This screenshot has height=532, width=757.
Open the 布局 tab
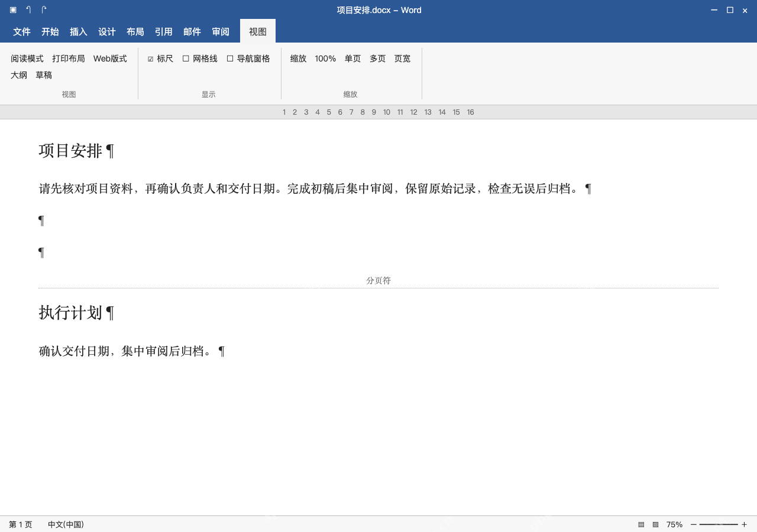coord(135,32)
